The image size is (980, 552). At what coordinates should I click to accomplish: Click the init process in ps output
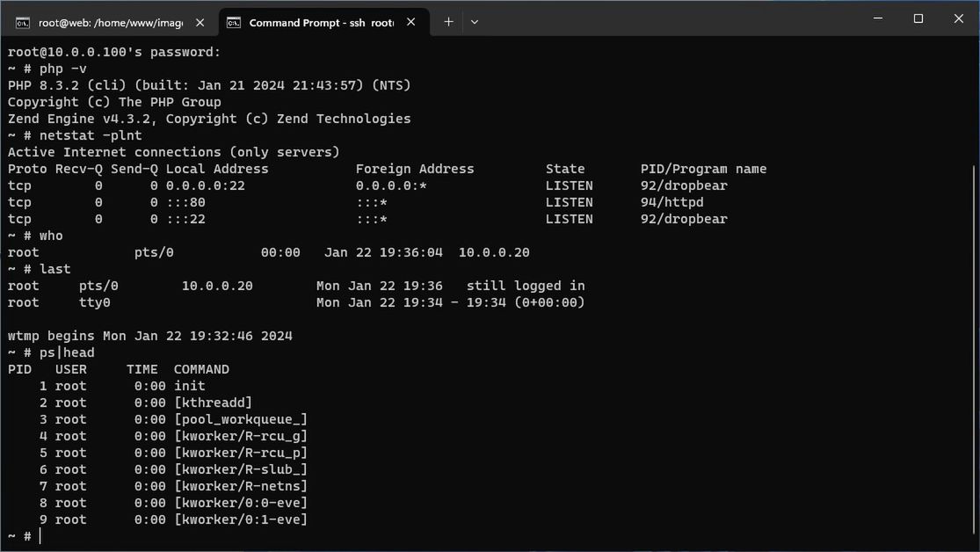point(189,386)
